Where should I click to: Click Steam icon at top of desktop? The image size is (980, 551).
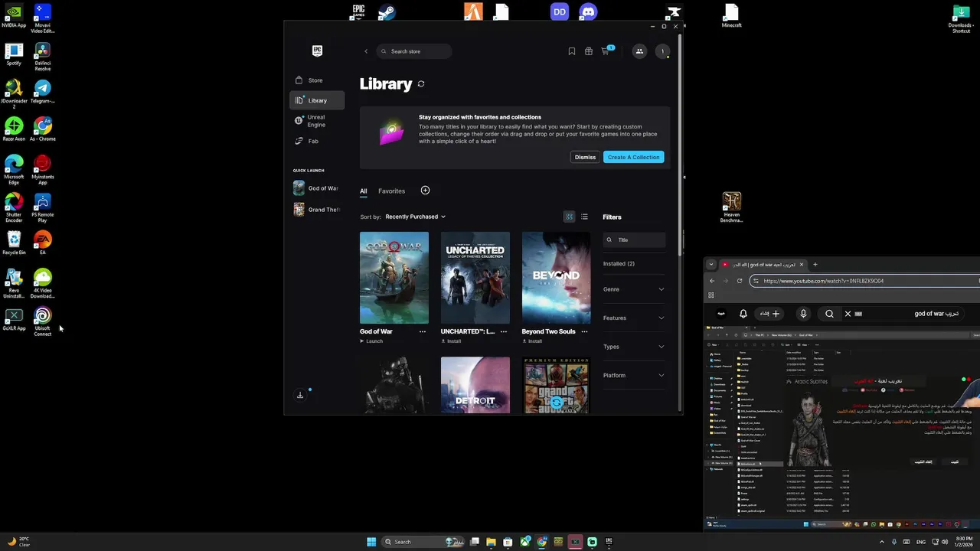387,11
